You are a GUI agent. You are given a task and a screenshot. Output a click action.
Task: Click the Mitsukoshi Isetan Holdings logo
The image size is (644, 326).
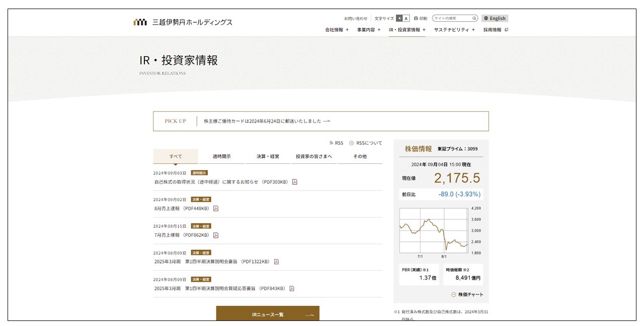click(183, 22)
